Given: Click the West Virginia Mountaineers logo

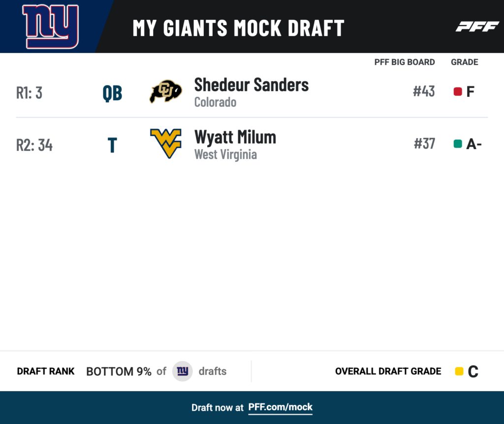Looking at the screenshot, I should tap(166, 143).
